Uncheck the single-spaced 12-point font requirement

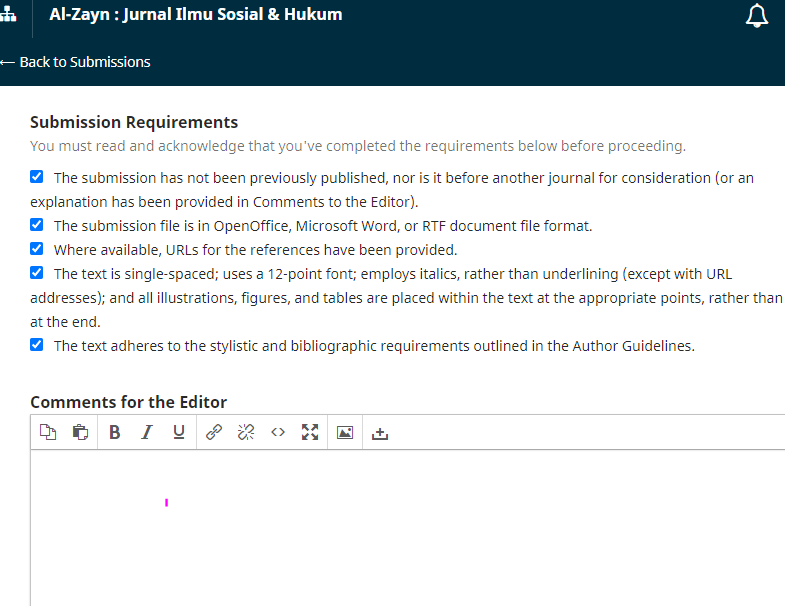[37, 273]
